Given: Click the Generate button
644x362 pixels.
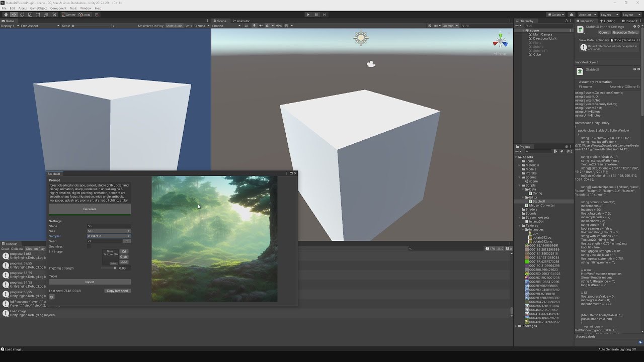Looking at the screenshot, I should pyautogui.click(x=90, y=209).
